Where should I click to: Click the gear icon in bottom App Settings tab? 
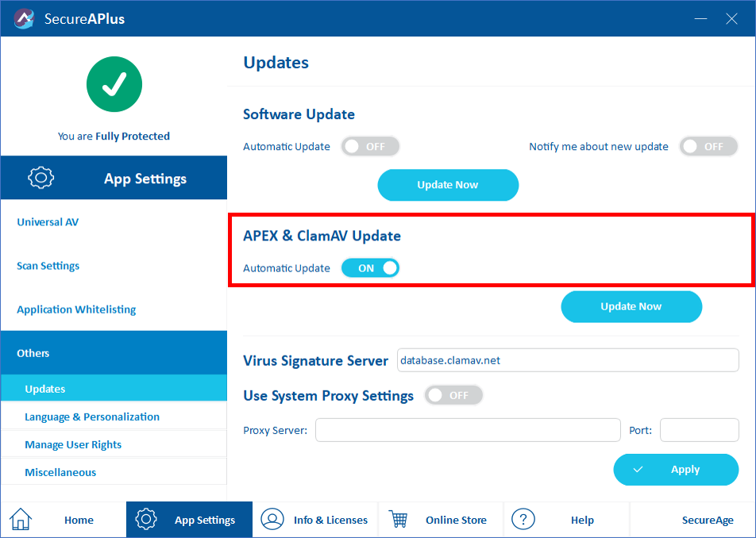[x=146, y=519]
